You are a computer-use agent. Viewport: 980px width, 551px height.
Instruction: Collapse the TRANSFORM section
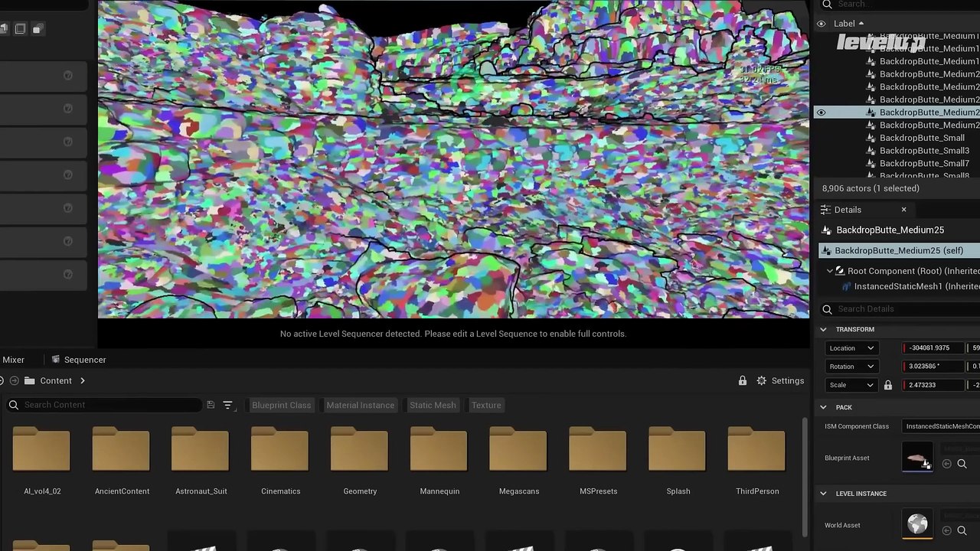[824, 329]
